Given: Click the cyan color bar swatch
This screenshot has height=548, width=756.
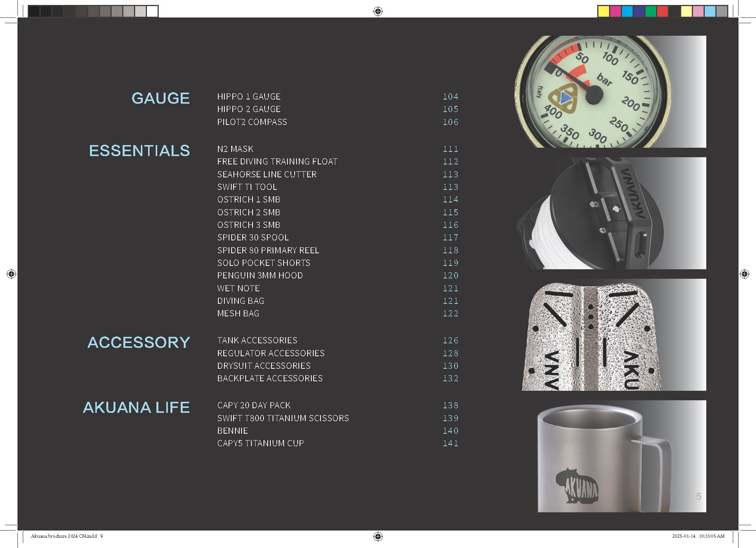Looking at the screenshot, I should pos(627,11).
